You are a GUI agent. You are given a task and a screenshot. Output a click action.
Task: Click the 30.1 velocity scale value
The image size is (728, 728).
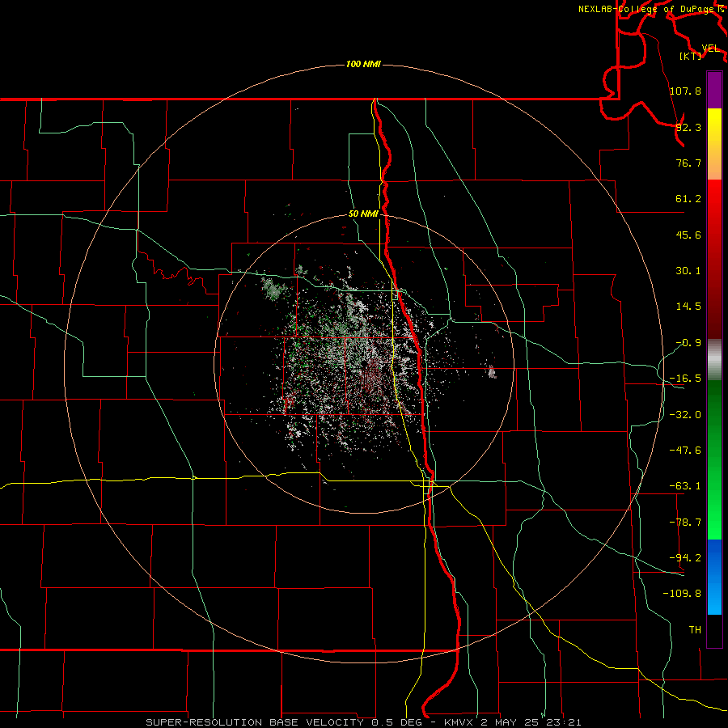tap(688, 271)
